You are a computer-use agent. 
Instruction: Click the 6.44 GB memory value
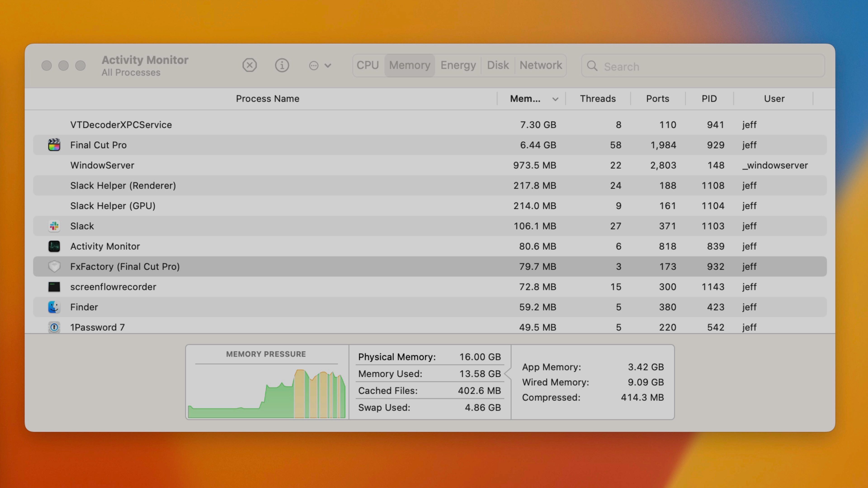(x=538, y=145)
